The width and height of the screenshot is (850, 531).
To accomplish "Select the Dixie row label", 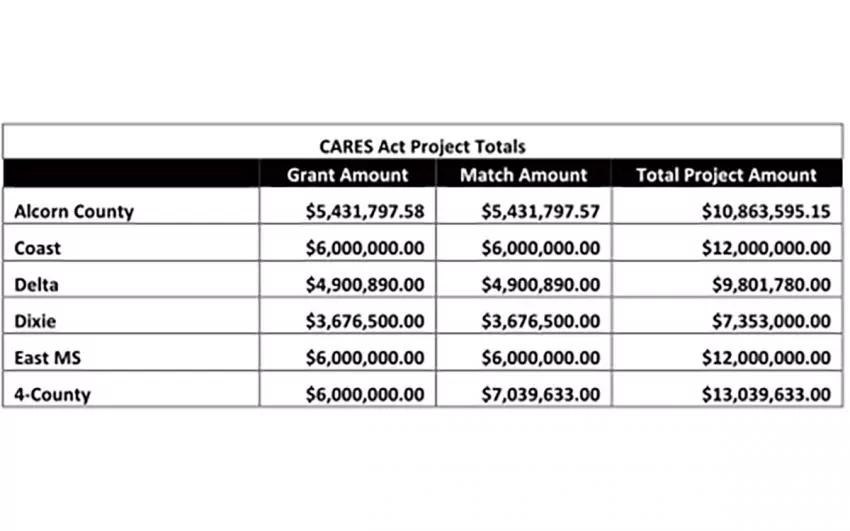I will click(x=36, y=321).
